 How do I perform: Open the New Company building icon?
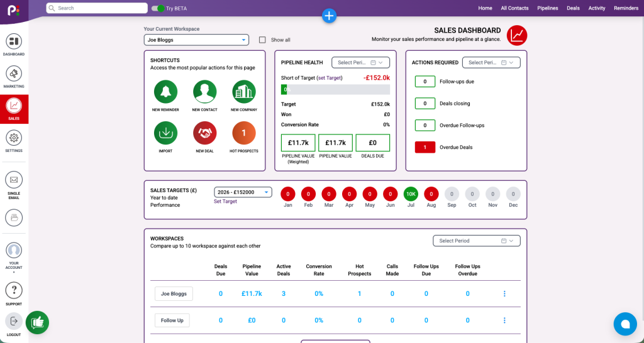(x=244, y=92)
